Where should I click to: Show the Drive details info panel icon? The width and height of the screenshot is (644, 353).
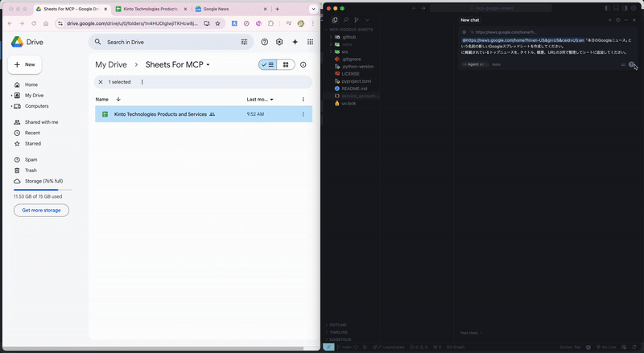303,64
